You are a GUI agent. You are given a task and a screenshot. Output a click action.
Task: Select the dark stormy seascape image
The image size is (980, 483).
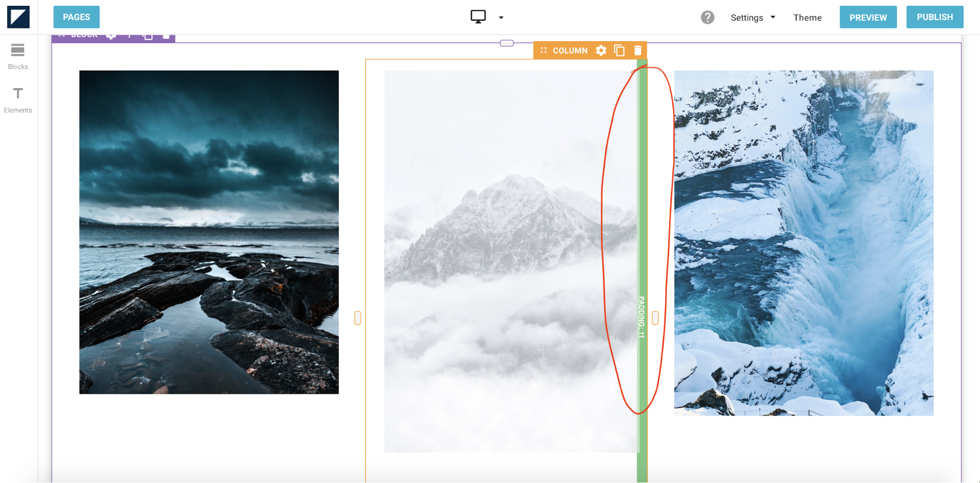(x=209, y=232)
